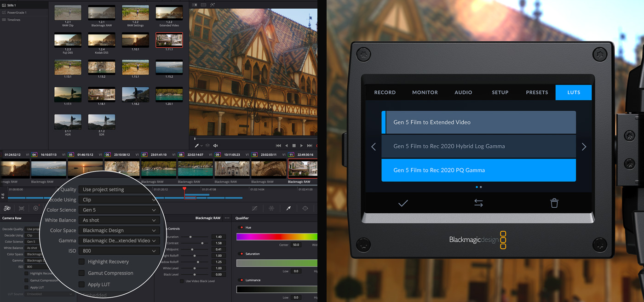Open the Camera Raw palette icon
The width and height of the screenshot is (644, 302).
click(x=7, y=208)
